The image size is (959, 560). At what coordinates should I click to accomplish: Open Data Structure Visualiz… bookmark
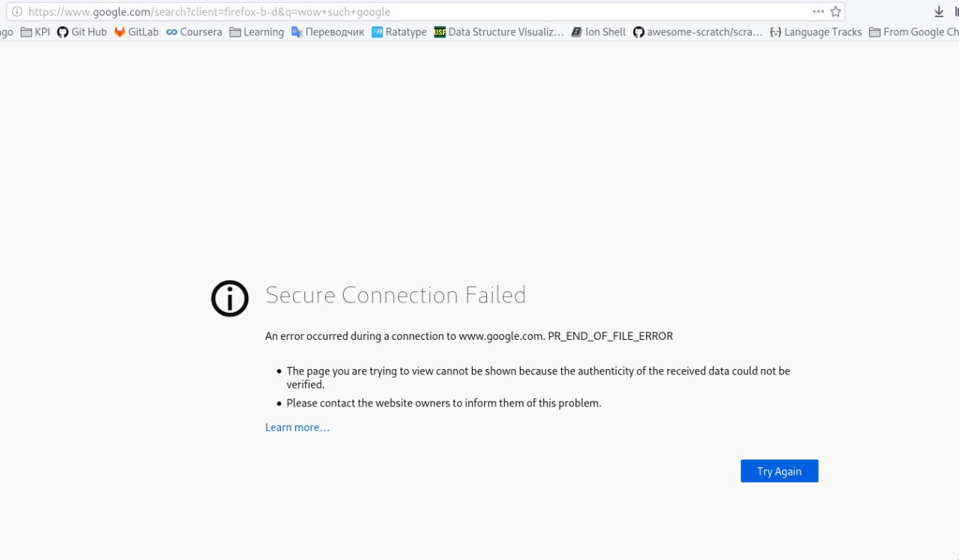tap(499, 32)
